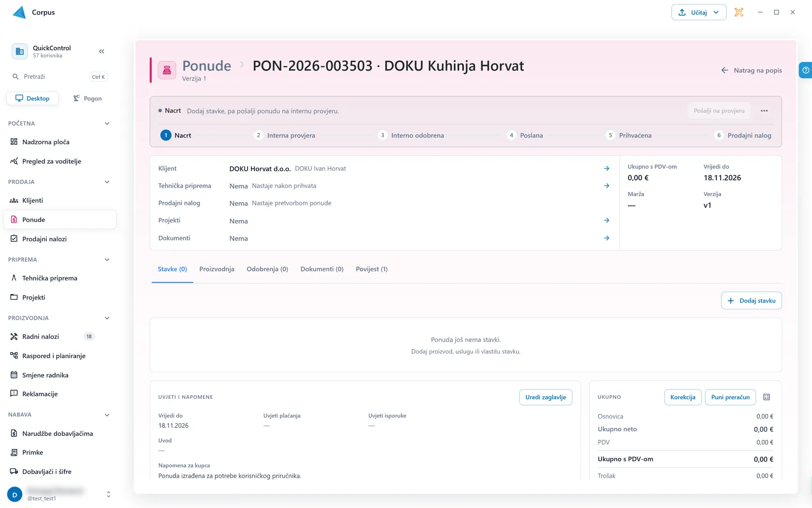Open Radni nalozi in sidebar
812x508 pixels.
point(60,336)
